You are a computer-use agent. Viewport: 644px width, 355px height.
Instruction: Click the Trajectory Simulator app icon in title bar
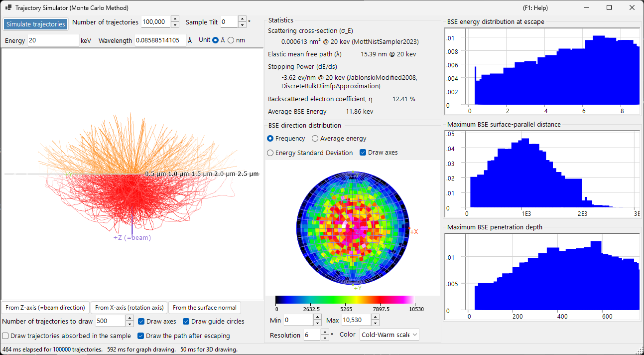point(8,8)
